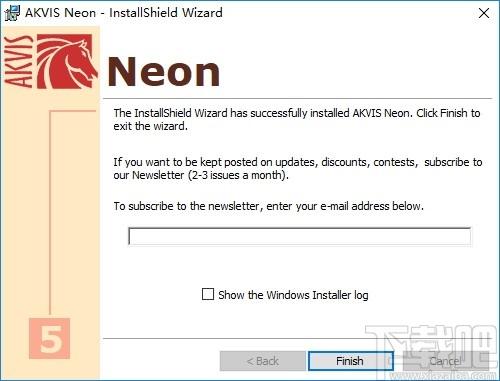This screenshot has width=500, height=381.
Task: Close the InstallShield Wizard window
Action: tap(484, 13)
